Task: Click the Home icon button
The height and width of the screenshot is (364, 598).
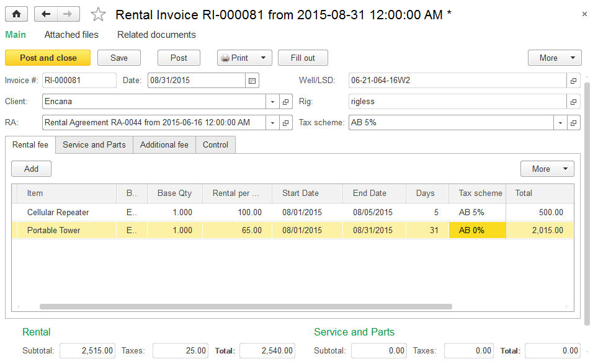Action: click(x=17, y=14)
